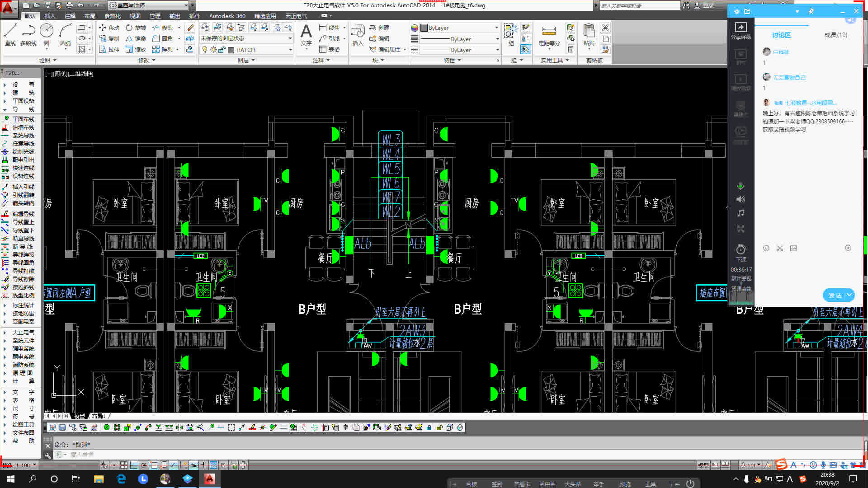
Task: Expand the 平面布线 item in T20 sidebar
Action: [23, 119]
